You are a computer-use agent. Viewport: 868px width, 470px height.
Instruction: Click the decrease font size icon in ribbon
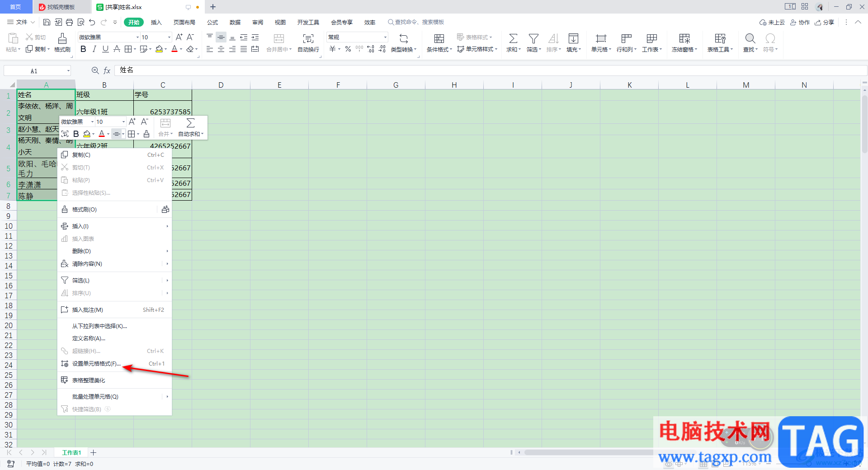click(x=190, y=37)
